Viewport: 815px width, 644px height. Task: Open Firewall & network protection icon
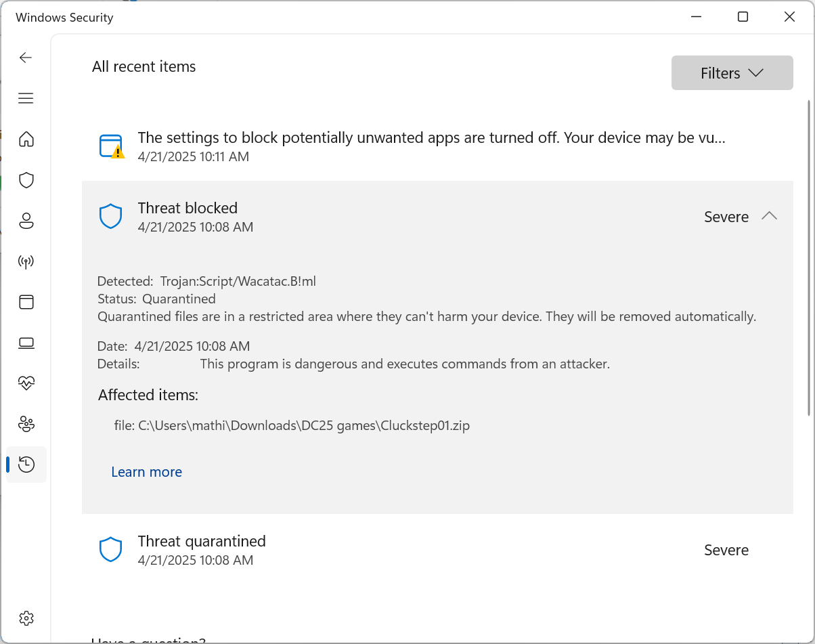26,261
